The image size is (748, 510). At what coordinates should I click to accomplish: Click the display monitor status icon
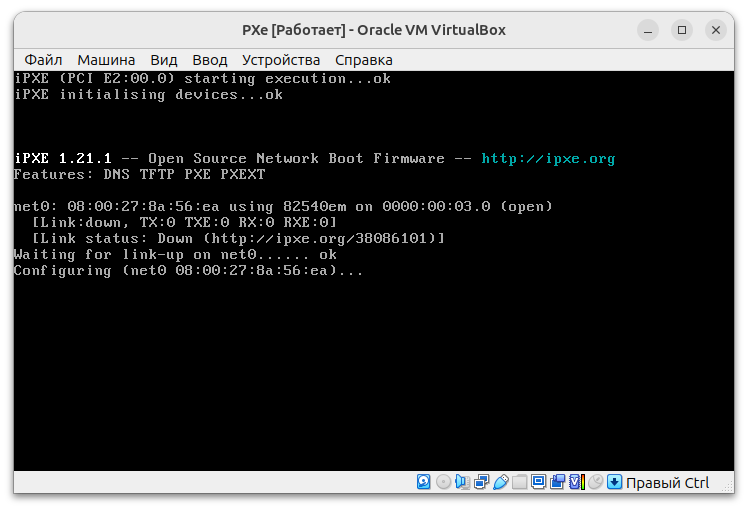coord(539,482)
